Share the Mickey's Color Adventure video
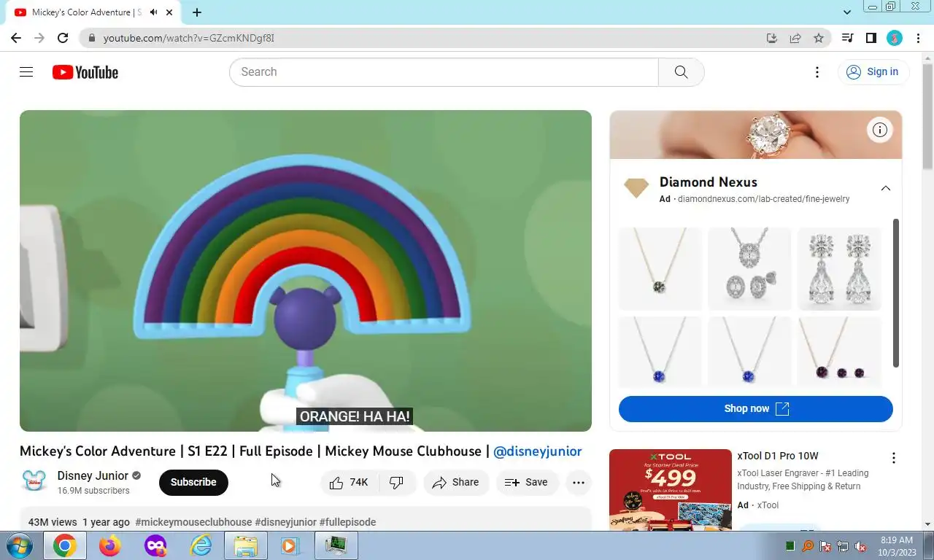 [x=455, y=482]
